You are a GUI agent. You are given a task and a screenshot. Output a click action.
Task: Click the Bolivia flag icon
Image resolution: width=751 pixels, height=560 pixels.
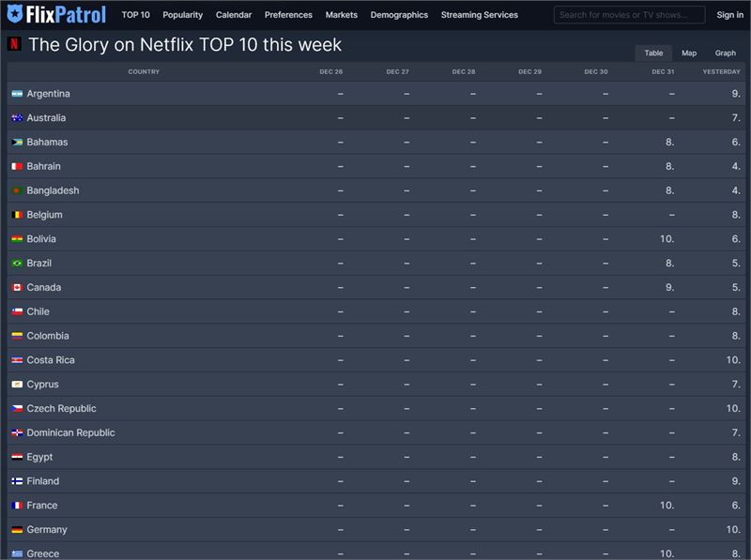(x=17, y=239)
